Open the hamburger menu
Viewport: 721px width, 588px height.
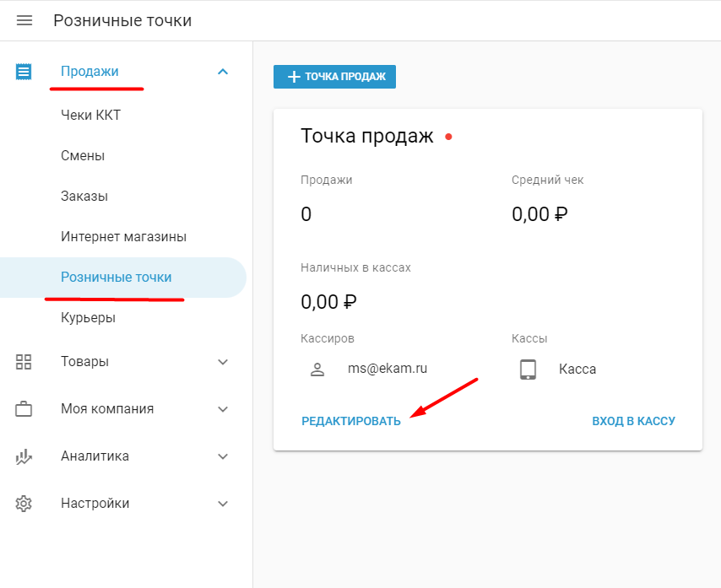coord(24,20)
